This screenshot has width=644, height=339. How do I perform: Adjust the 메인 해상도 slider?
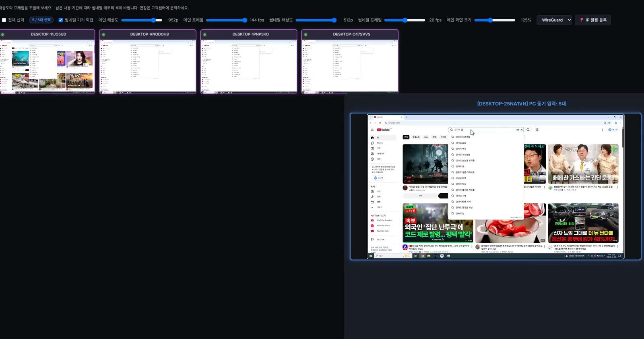tap(142, 20)
